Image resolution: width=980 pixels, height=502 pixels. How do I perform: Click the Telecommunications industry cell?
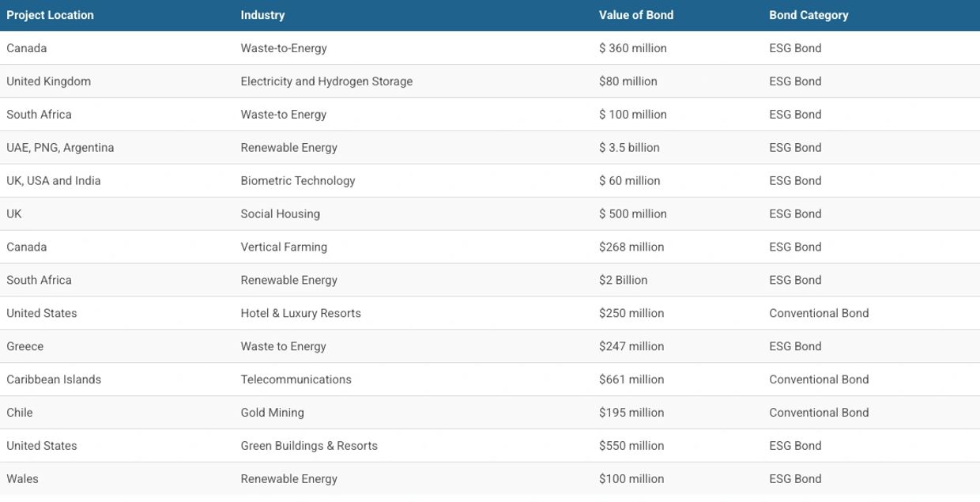(296, 380)
